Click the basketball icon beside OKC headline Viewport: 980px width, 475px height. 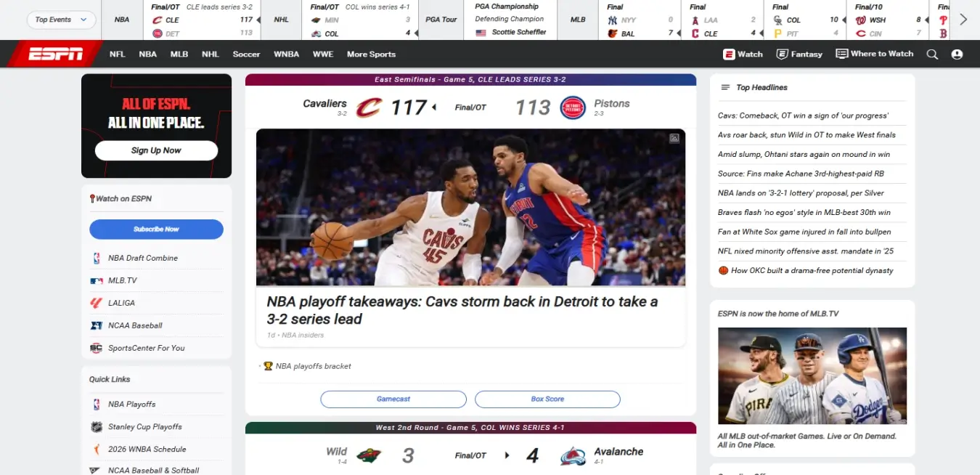723,270
